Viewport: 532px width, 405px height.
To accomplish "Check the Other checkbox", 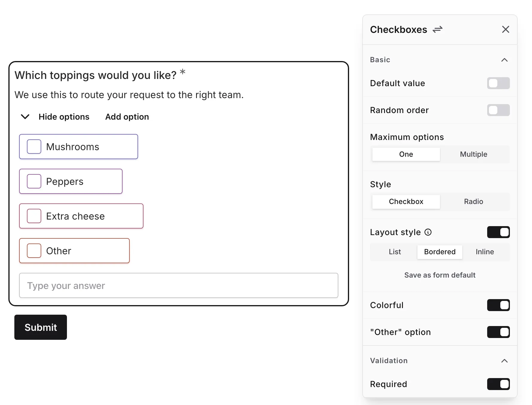I will [x=34, y=251].
